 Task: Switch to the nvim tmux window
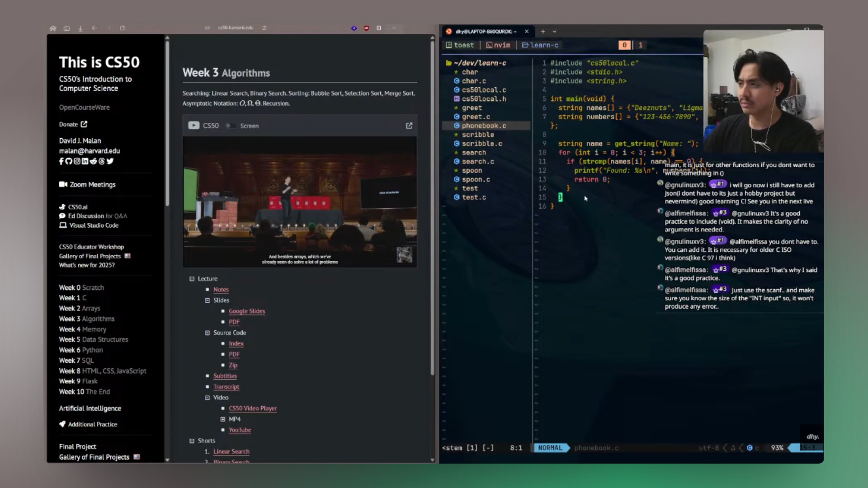[498, 45]
